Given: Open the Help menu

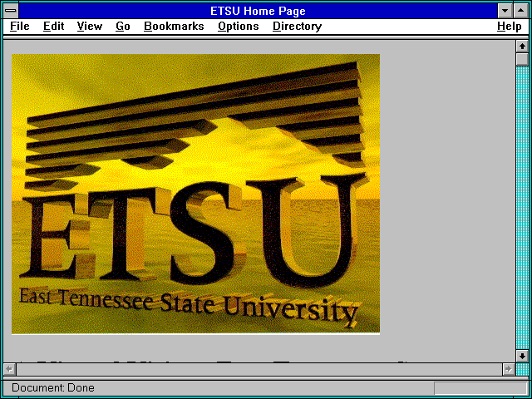Looking at the screenshot, I should click(510, 26).
